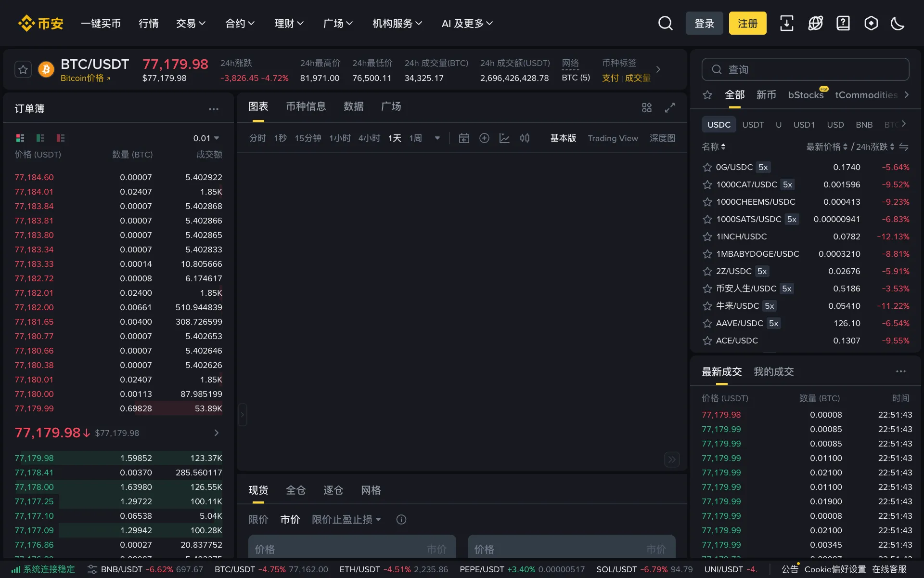
Task: Favorite the 1INCH/USDC pair star
Action: (x=707, y=236)
